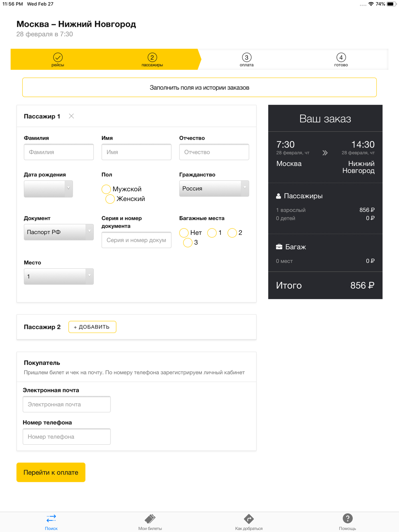
Task: Open Помощь question mark icon
Action: pyautogui.click(x=348, y=518)
